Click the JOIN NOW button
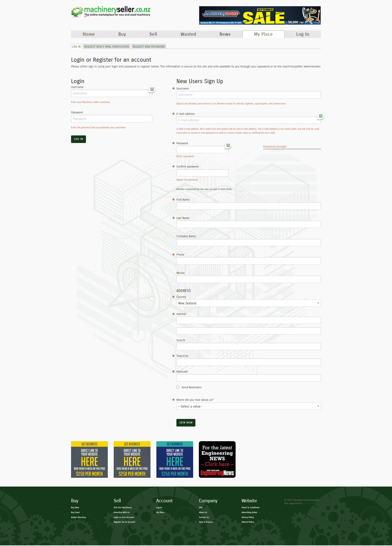The height and width of the screenshot is (546, 392). click(186, 422)
